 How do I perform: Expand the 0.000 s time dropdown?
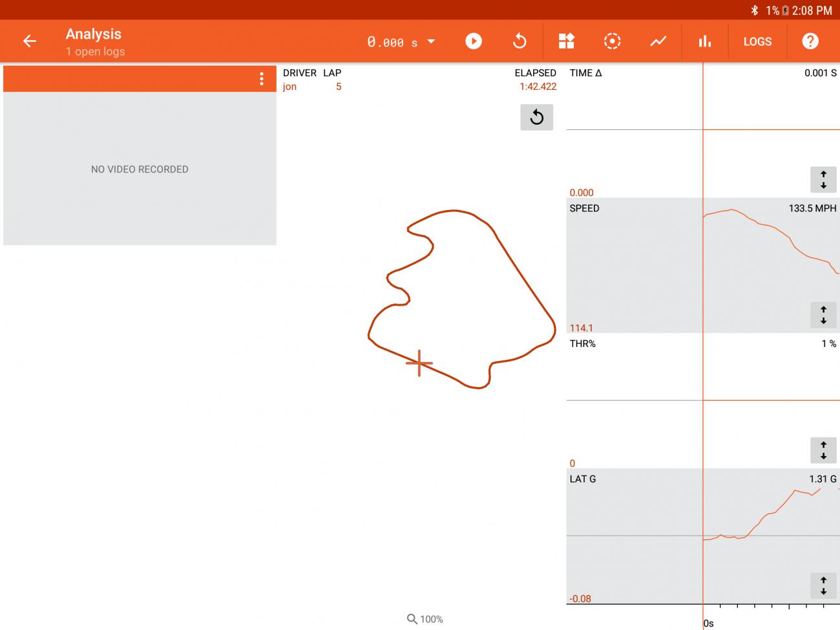401,42
